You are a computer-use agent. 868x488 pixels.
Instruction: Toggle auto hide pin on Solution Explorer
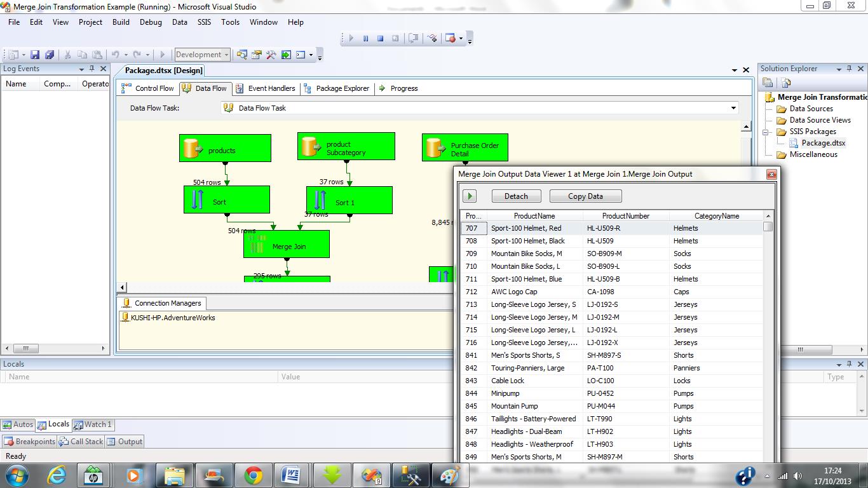point(850,69)
